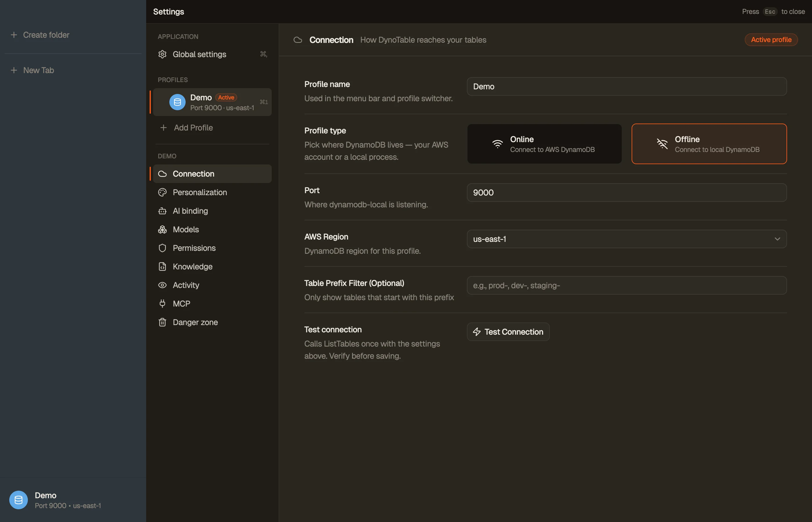Click the Esc key hint to close
Viewport: 812px width, 522px height.
770,12
